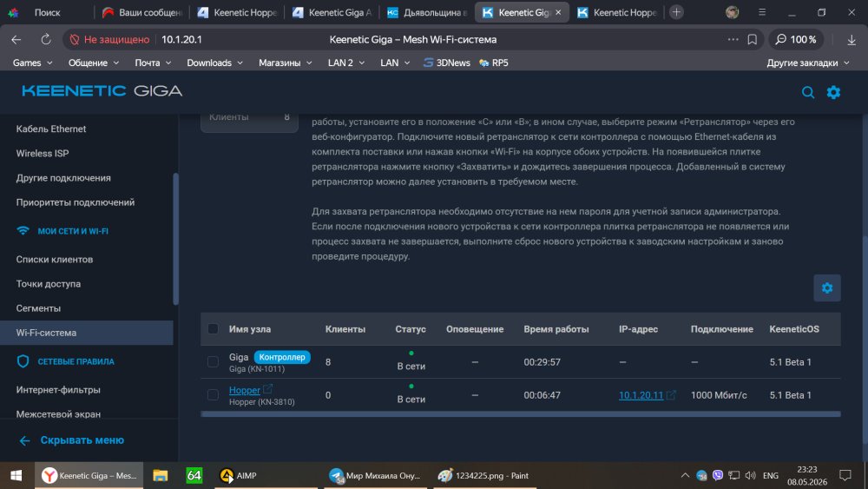Expand the LAN bookmarks folder
868x489 pixels.
(395, 63)
